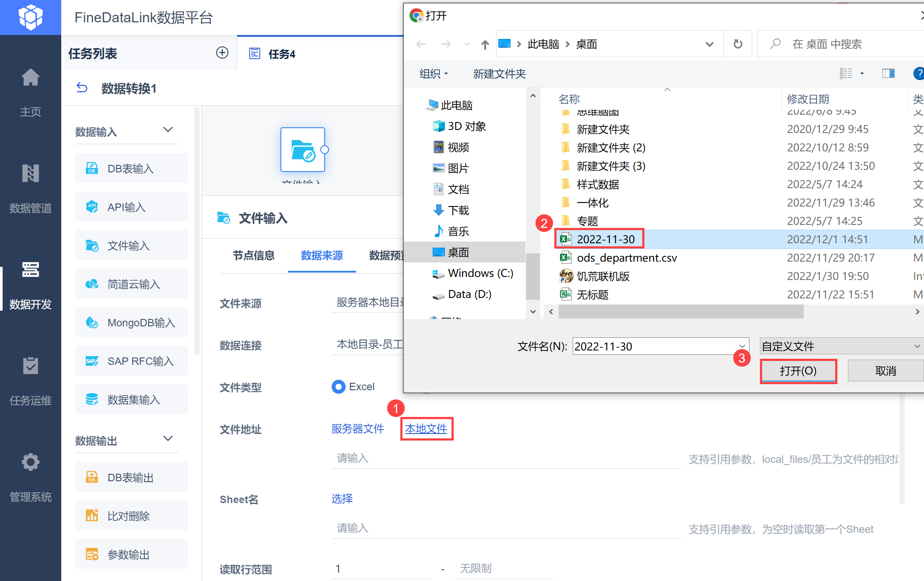The width and height of the screenshot is (924, 581).
Task: Select the Excel file type radio
Action: (339, 387)
